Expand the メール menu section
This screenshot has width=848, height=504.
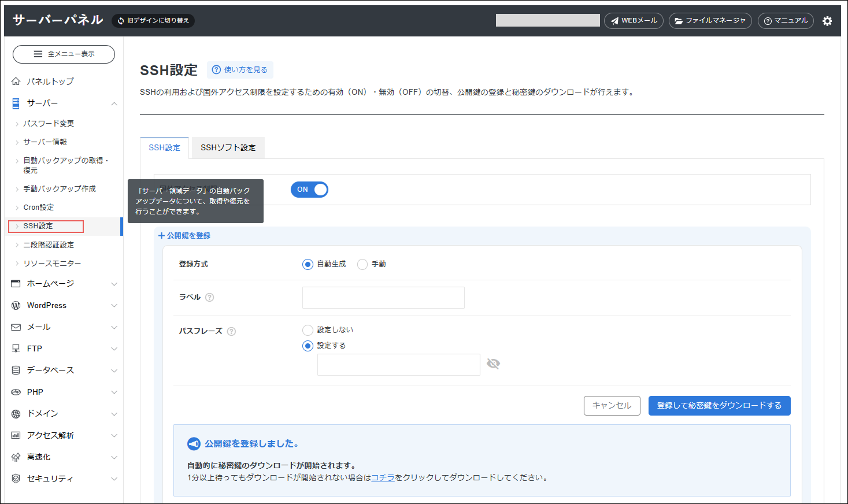(114, 328)
